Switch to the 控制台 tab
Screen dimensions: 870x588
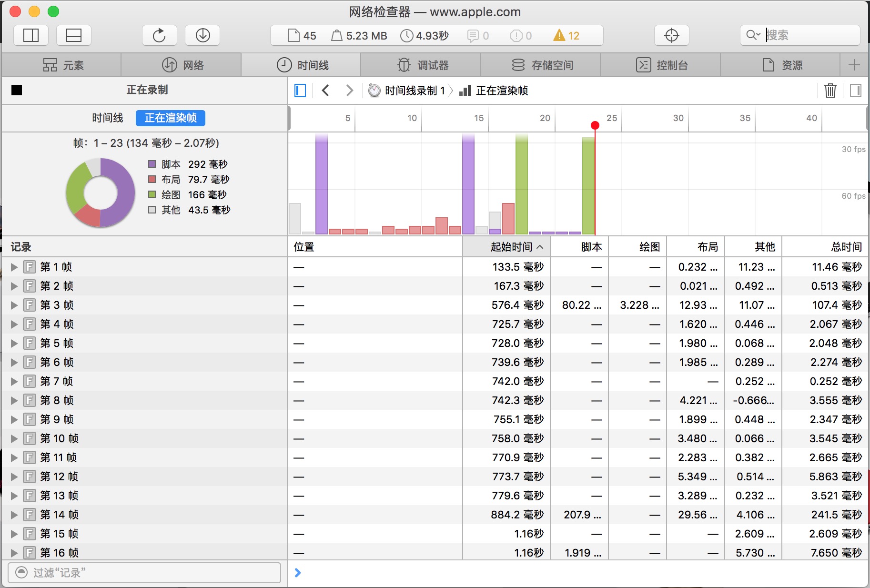pyautogui.click(x=660, y=65)
